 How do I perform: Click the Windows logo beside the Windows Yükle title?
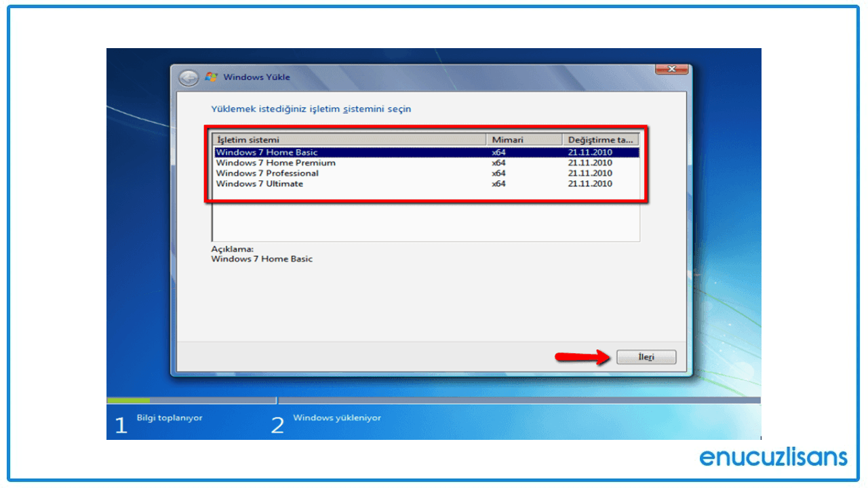[x=211, y=77]
